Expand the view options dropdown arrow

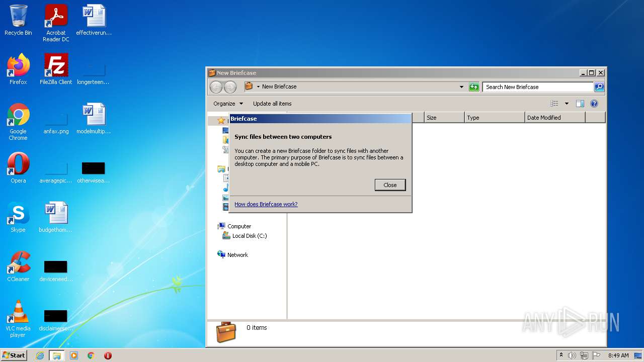tap(567, 104)
